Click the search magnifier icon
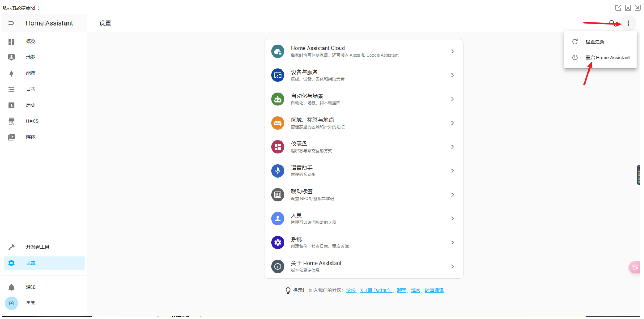The height and width of the screenshot is (319, 644). tap(612, 23)
